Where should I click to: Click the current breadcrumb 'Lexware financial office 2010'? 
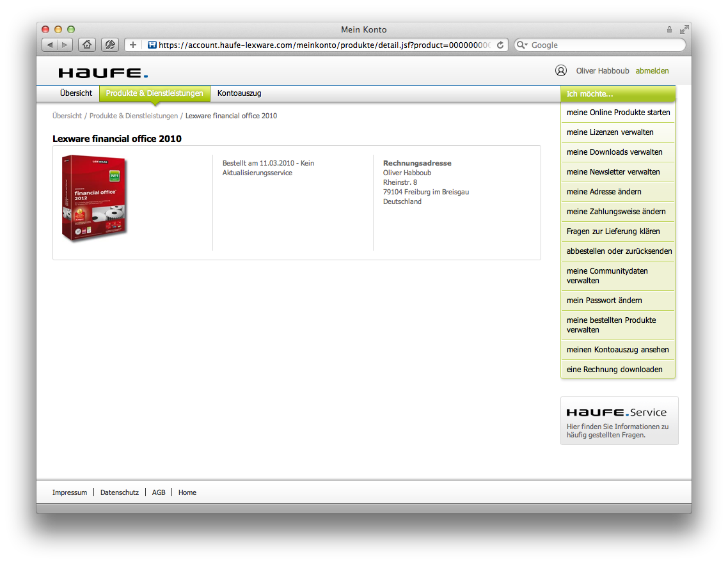pyautogui.click(x=231, y=116)
